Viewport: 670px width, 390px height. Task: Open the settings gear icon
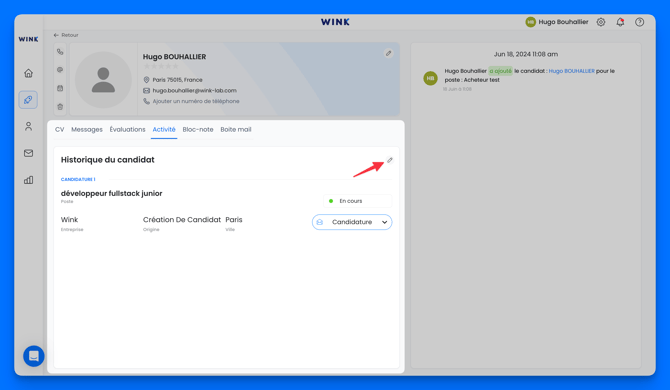[x=601, y=22]
